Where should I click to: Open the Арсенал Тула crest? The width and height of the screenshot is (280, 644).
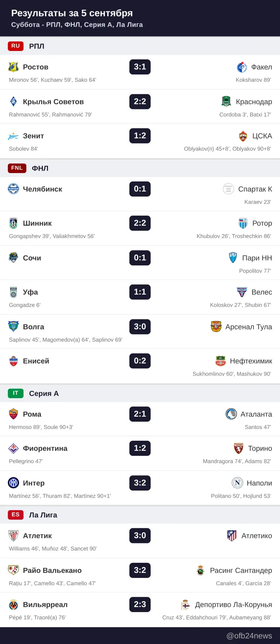tap(216, 327)
